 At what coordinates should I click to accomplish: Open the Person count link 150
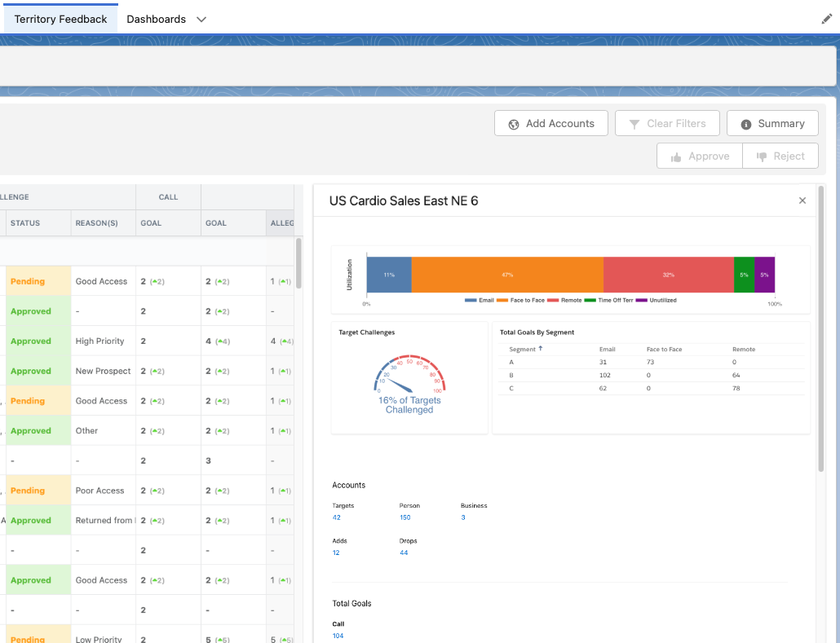click(405, 517)
